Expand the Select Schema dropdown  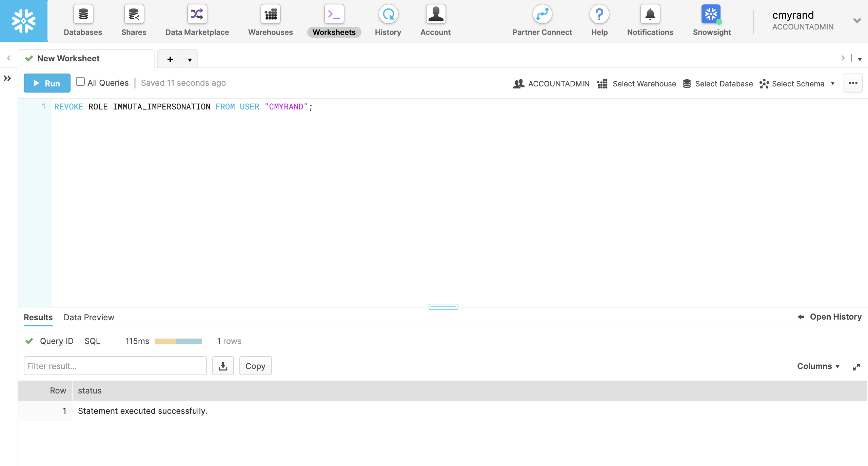[833, 83]
